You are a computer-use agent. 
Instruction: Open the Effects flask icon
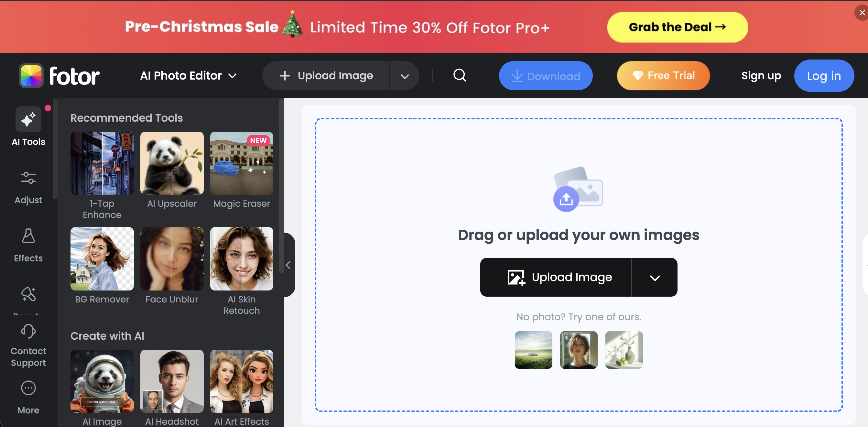click(28, 236)
